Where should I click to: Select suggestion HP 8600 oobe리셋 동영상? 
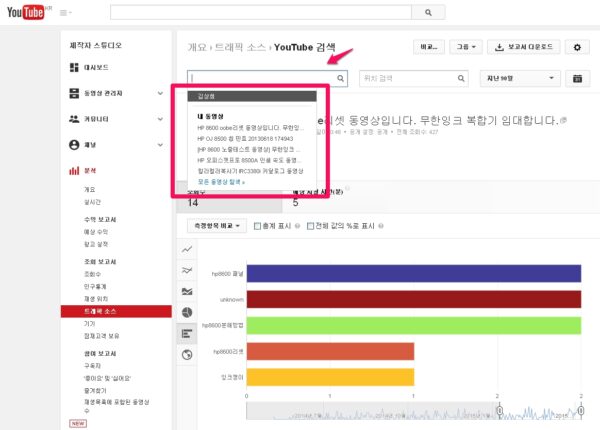click(x=250, y=128)
